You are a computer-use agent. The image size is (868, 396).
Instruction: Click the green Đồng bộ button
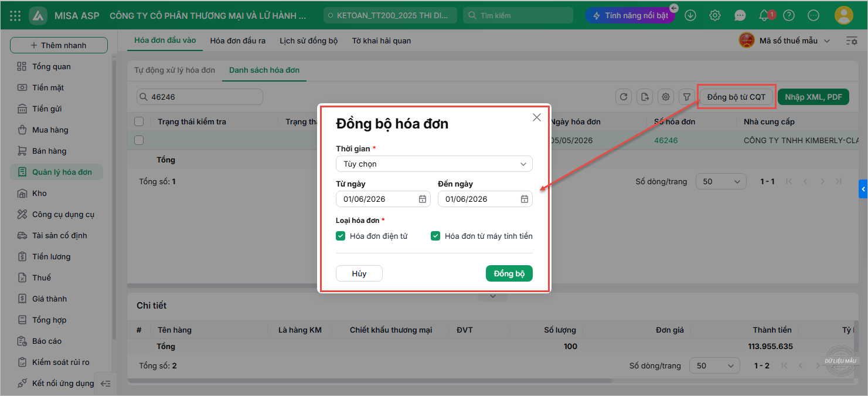(509, 273)
